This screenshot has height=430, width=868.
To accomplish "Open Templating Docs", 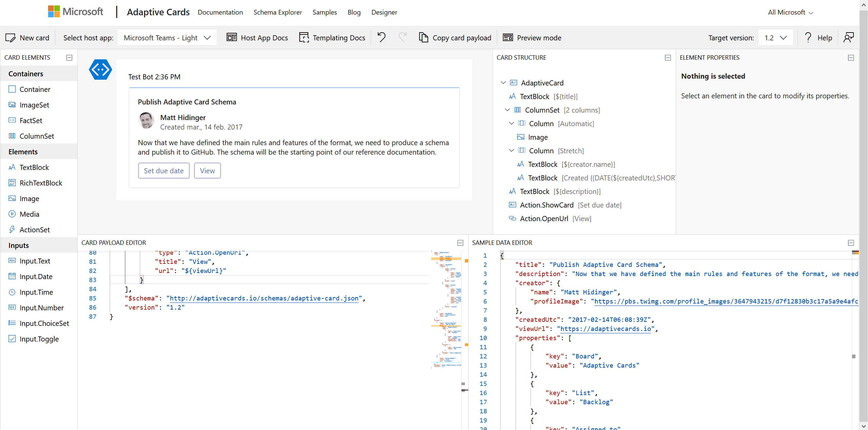I will click(332, 38).
